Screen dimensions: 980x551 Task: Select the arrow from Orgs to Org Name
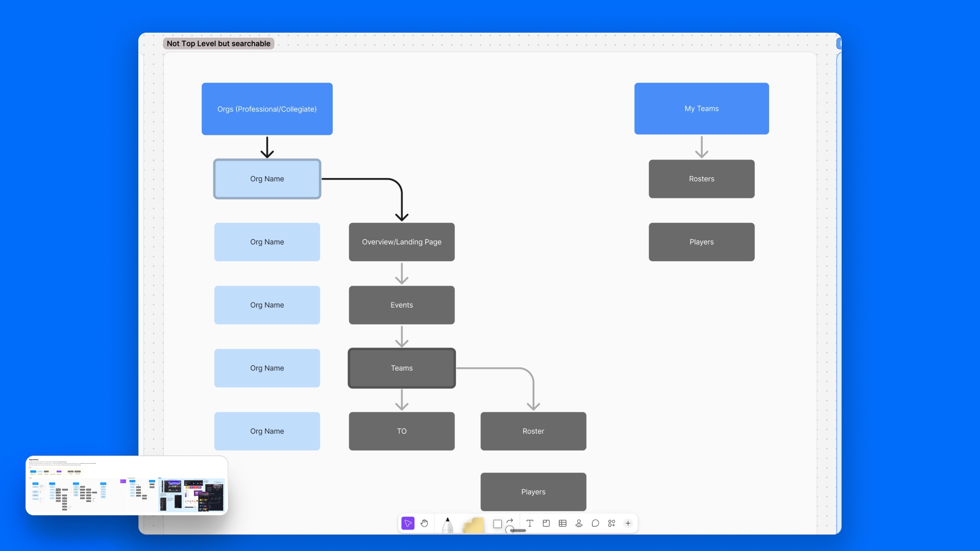(x=267, y=147)
